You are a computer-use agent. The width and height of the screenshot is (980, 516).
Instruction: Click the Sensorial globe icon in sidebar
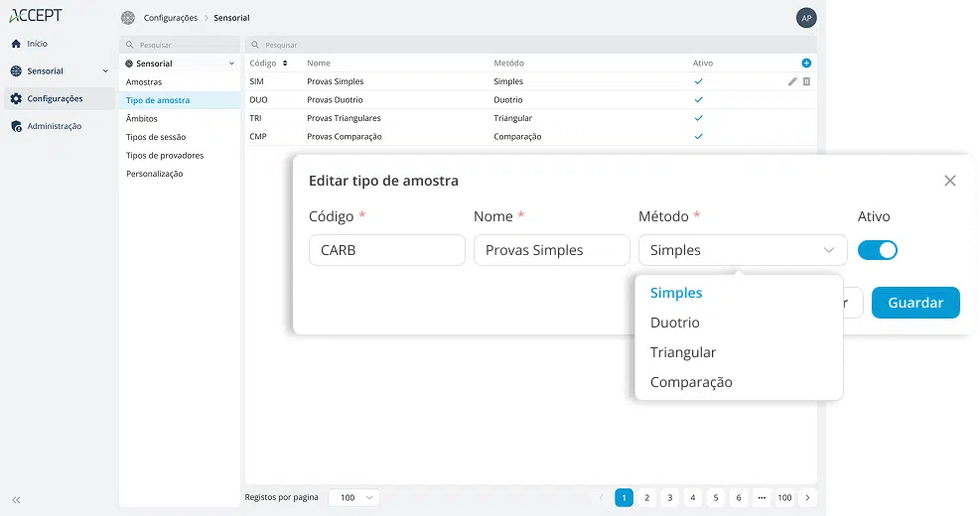pyautogui.click(x=16, y=71)
